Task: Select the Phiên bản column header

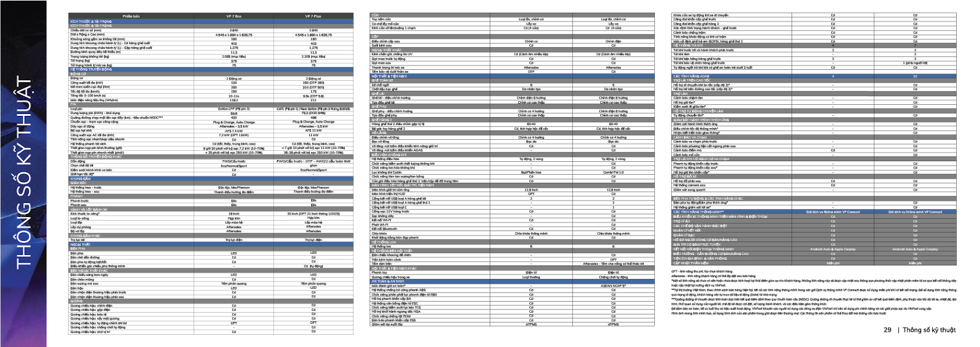Action: tap(131, 17)
